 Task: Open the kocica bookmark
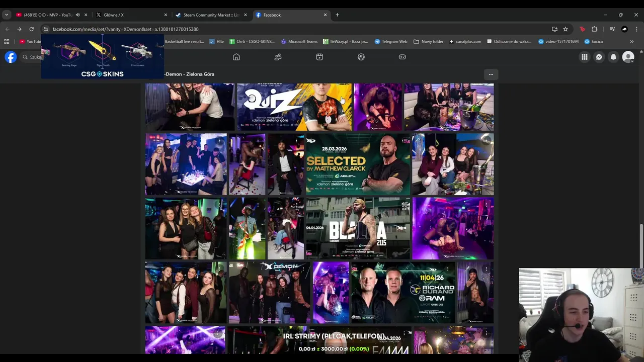(x=594, y=42)
